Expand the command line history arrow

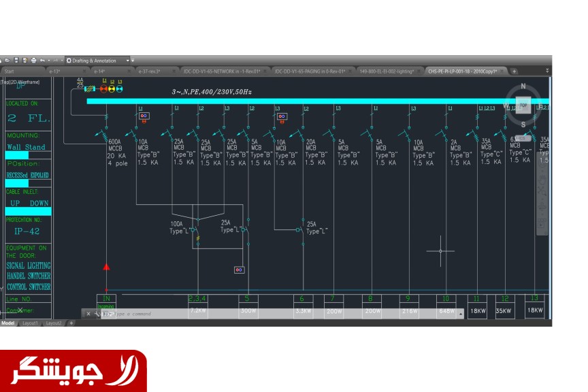click(x=461, y=314)
